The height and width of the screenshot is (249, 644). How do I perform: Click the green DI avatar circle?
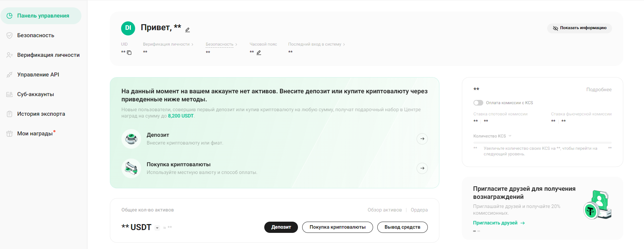tap(128, 28)
